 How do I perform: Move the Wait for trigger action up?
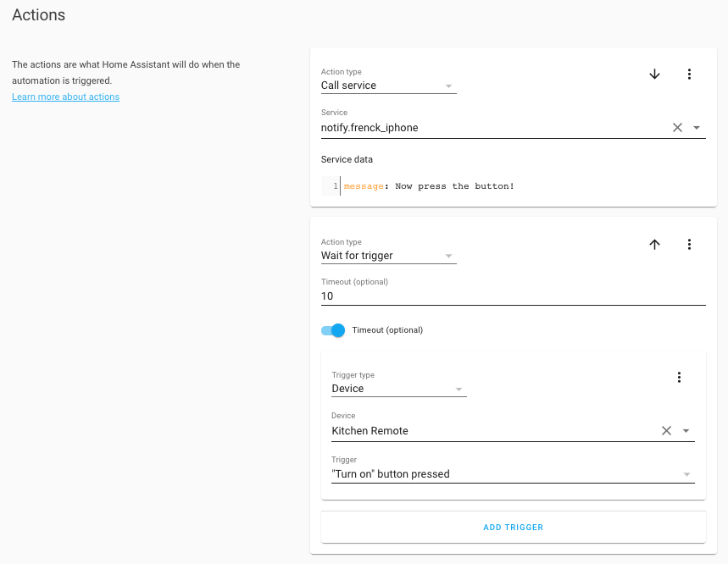(x=654, y=244)
